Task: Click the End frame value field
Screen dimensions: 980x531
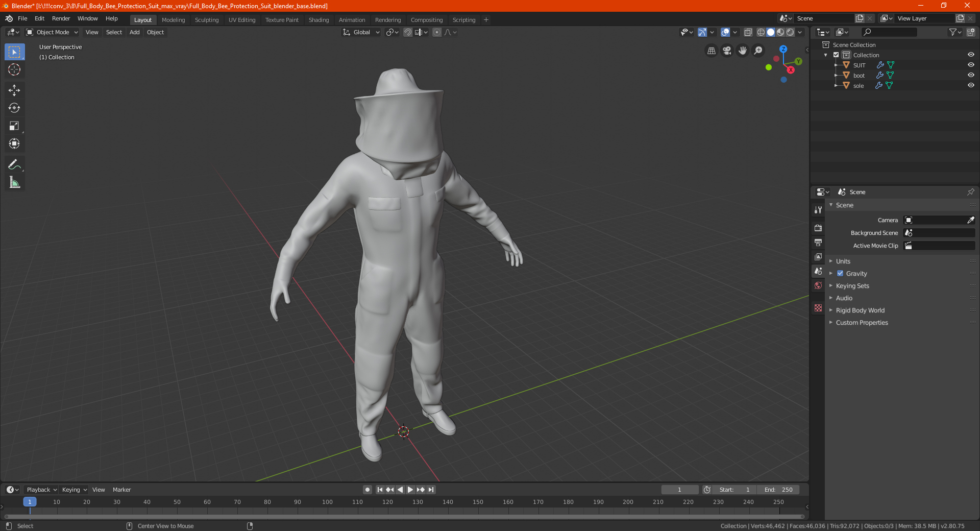Action: [x=778, y=490]
